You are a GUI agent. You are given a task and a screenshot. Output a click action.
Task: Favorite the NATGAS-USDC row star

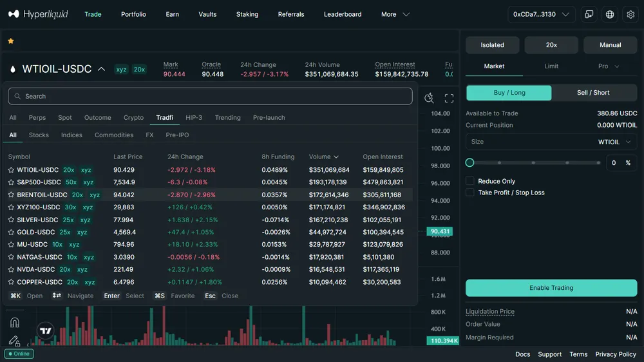coord(11,257)
